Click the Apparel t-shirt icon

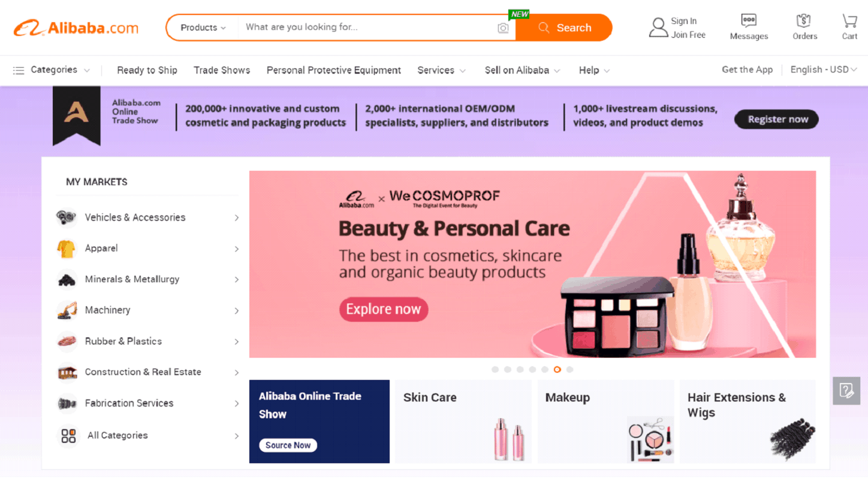pos(67,249)
